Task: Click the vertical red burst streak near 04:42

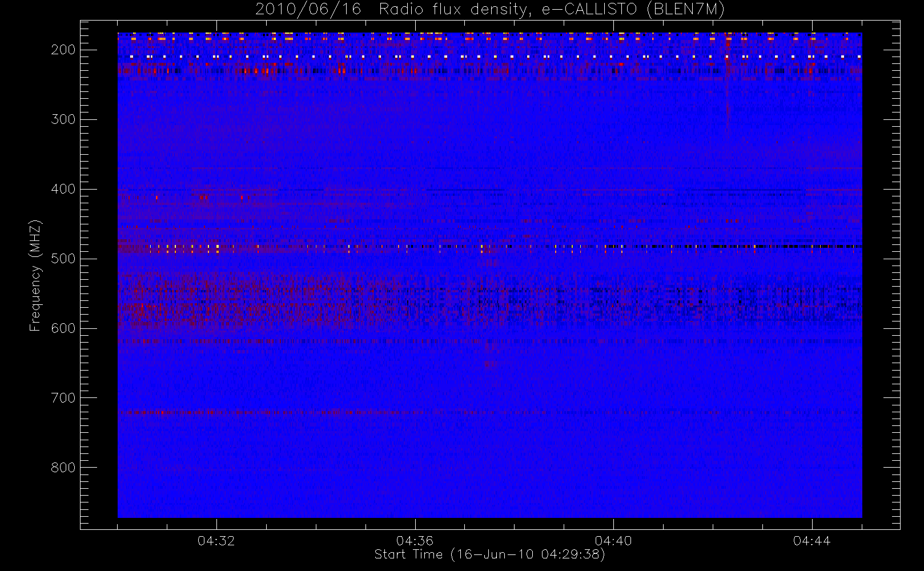Action: coord(727,83)
